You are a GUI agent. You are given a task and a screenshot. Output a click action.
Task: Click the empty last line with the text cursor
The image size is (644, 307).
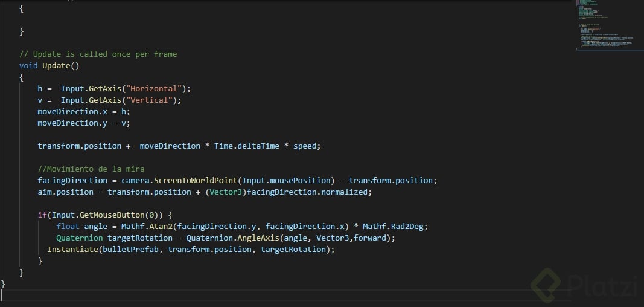point(287,295)
